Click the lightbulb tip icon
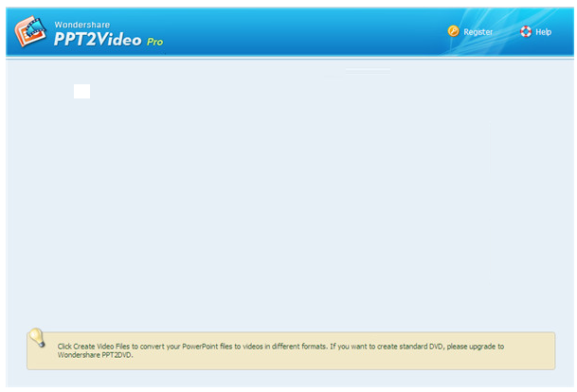 pyautogui.click(x=37, y=338)
